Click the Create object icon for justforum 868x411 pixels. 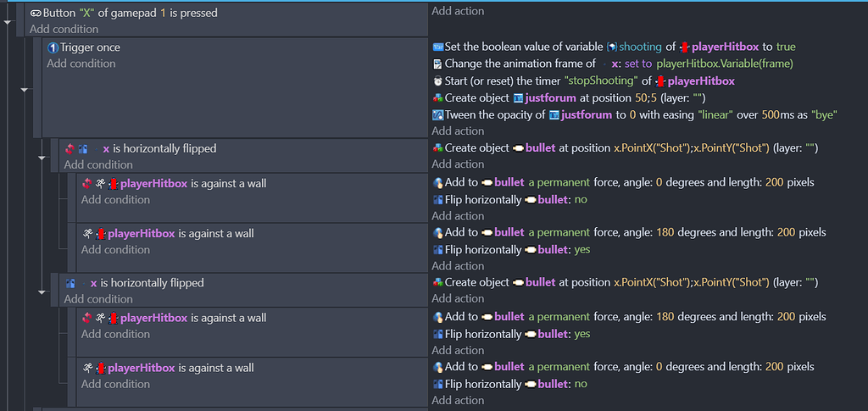pos(437,98)
